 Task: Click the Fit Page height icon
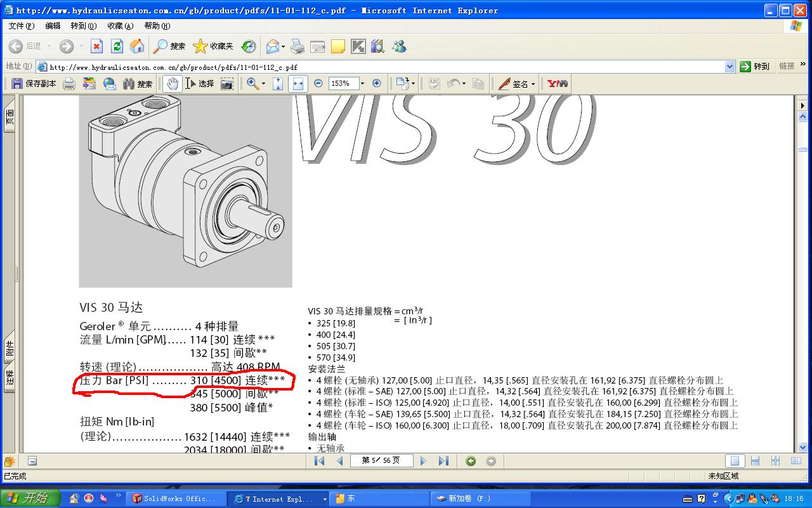(x=277, y=84)
